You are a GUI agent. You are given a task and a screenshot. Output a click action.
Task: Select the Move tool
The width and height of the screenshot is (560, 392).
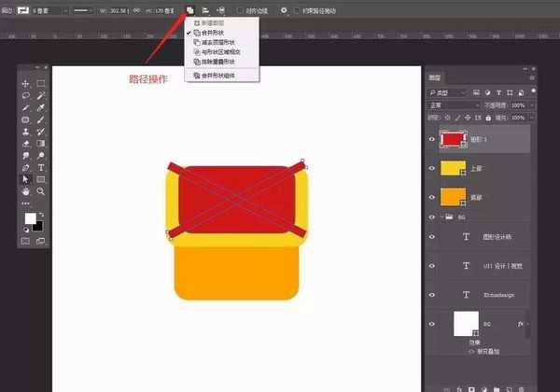pyautogui.click(x=26, y=84)
